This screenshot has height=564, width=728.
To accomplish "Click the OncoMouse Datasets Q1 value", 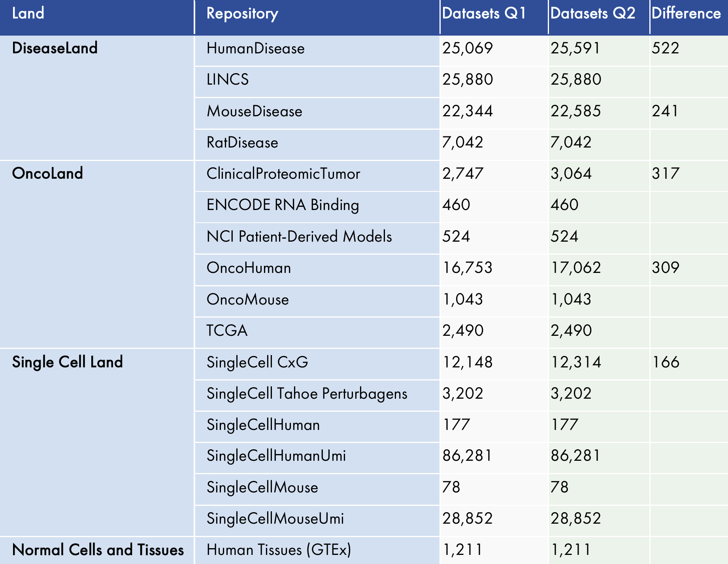I will coord(463,299).
